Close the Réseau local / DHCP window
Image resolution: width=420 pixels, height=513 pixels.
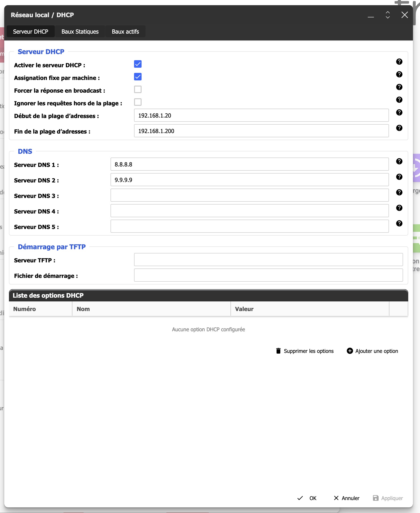[405, 15]
